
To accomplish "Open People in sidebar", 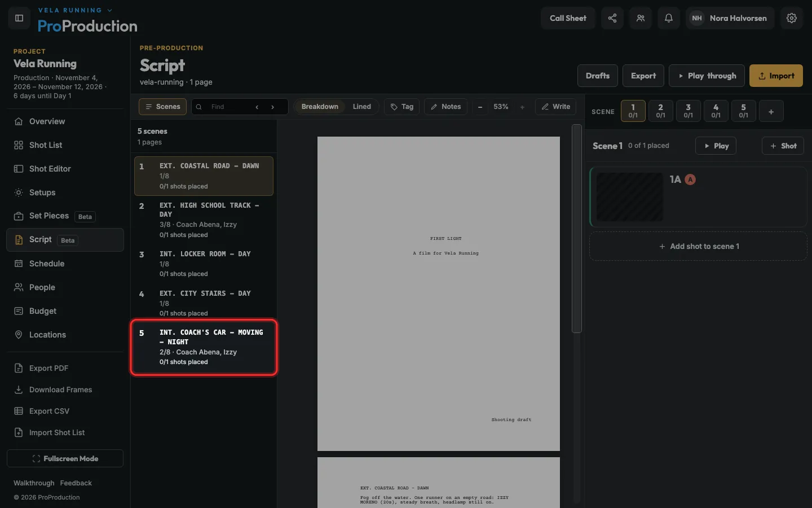I will click(65, 287).
